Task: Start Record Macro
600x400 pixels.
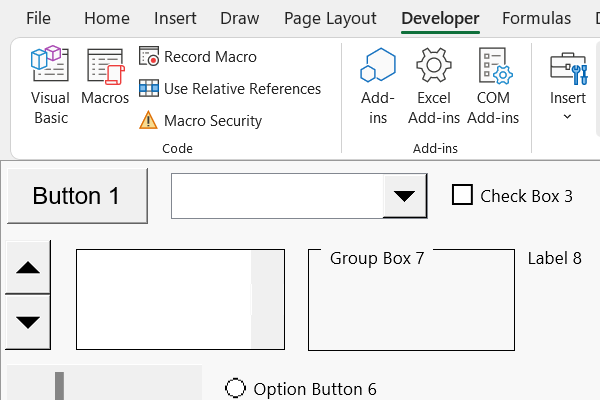Action: click(x=198, y=57)
